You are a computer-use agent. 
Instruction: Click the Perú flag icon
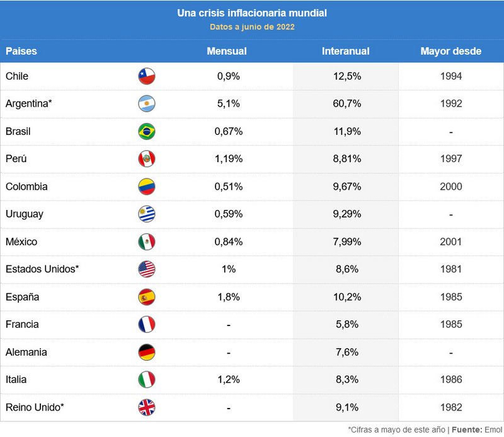pos(147,159)
